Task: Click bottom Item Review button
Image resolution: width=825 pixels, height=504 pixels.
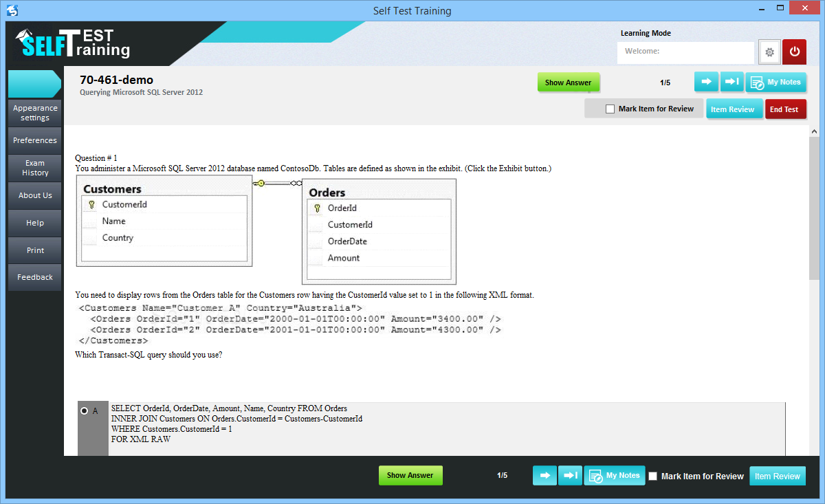Action: click(x=778, y=476)
